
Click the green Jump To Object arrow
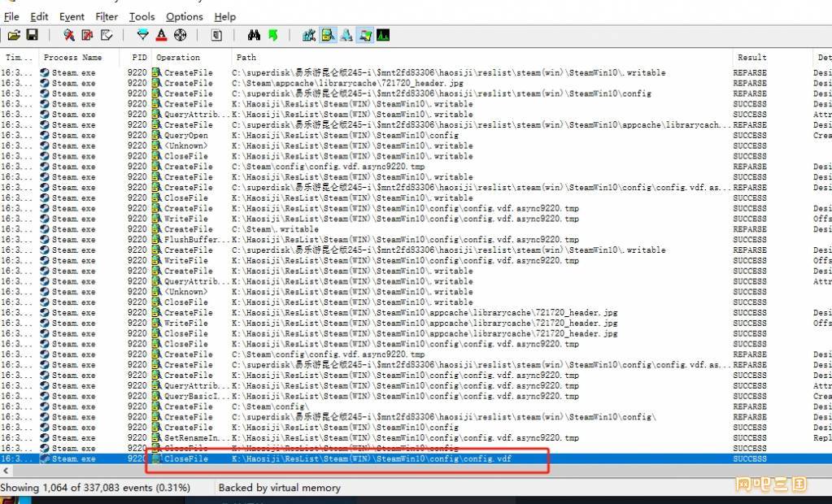tap(272, 35)
